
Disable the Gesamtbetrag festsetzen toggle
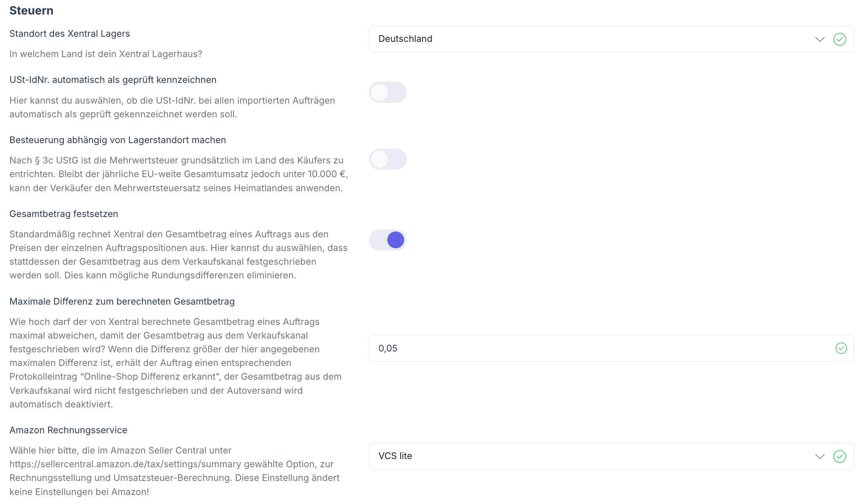tap(388, 240)
